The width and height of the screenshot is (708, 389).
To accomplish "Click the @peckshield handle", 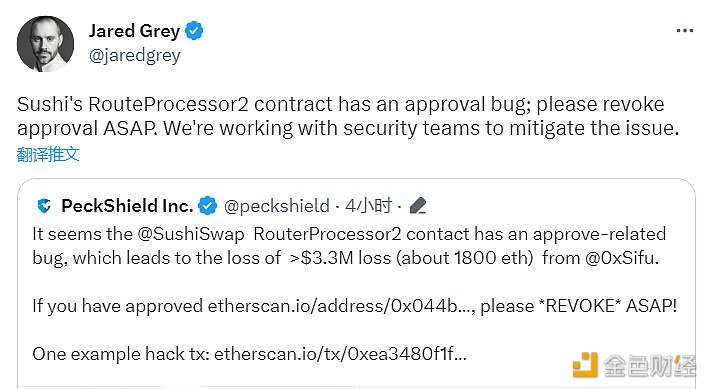I will coord(277,206).
